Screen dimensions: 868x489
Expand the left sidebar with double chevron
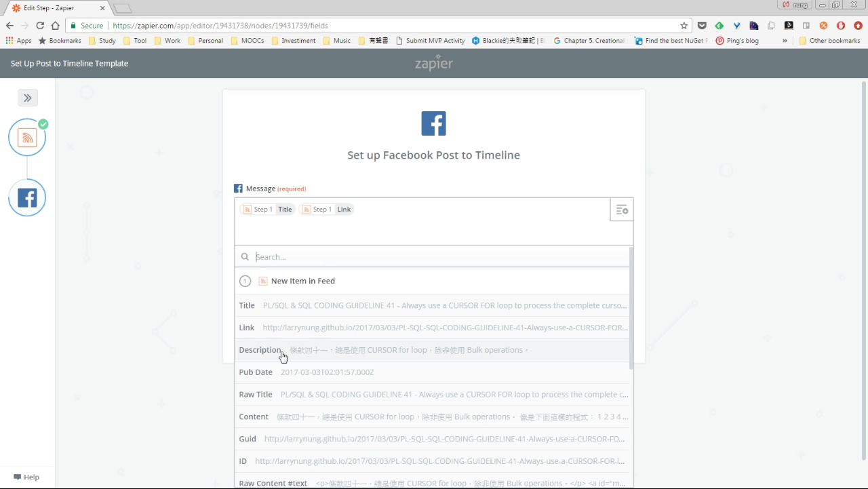tap(28, 98)
